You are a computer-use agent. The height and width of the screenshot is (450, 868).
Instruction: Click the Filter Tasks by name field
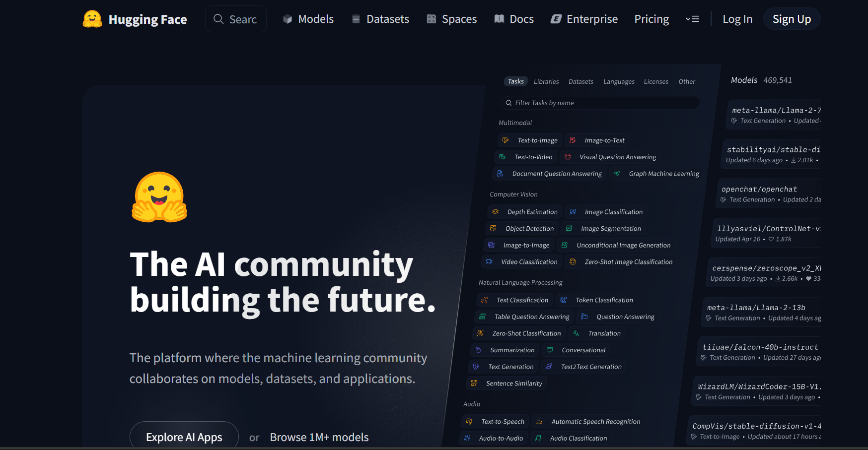pos(601,103)
